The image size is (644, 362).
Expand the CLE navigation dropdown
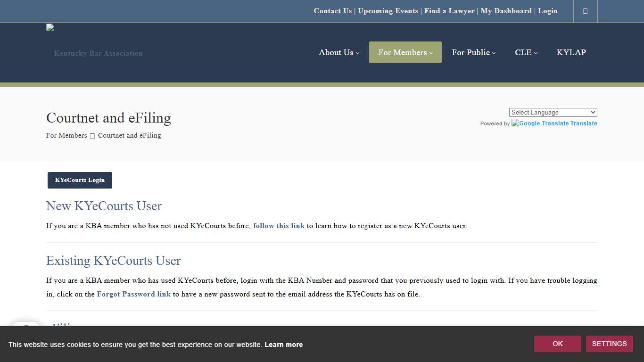(523, 52)
